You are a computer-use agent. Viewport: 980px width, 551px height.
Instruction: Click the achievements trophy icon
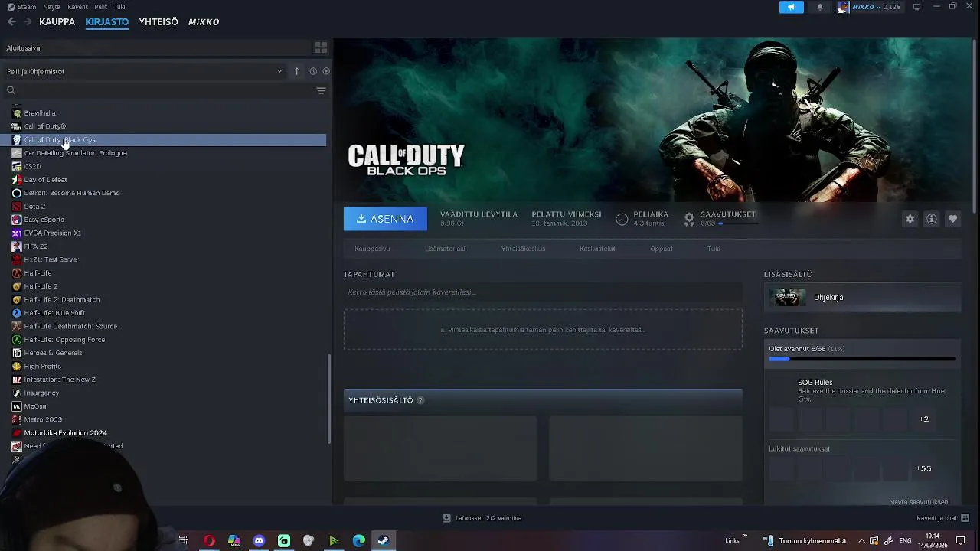[x=689, y=219]
